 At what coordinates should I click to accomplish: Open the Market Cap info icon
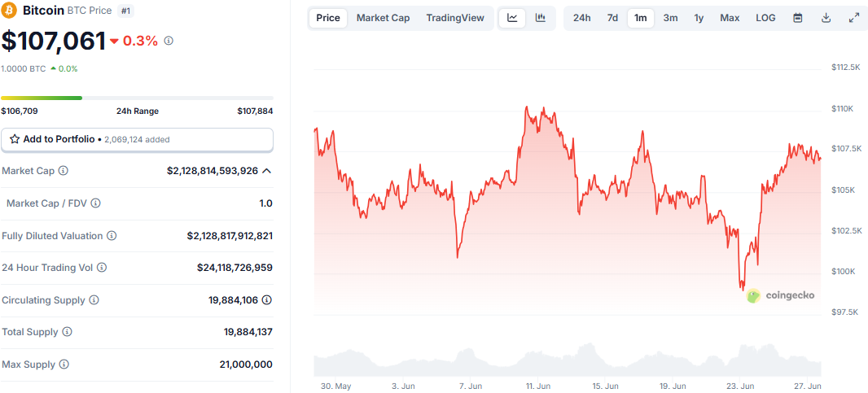[x=64, y=171]
